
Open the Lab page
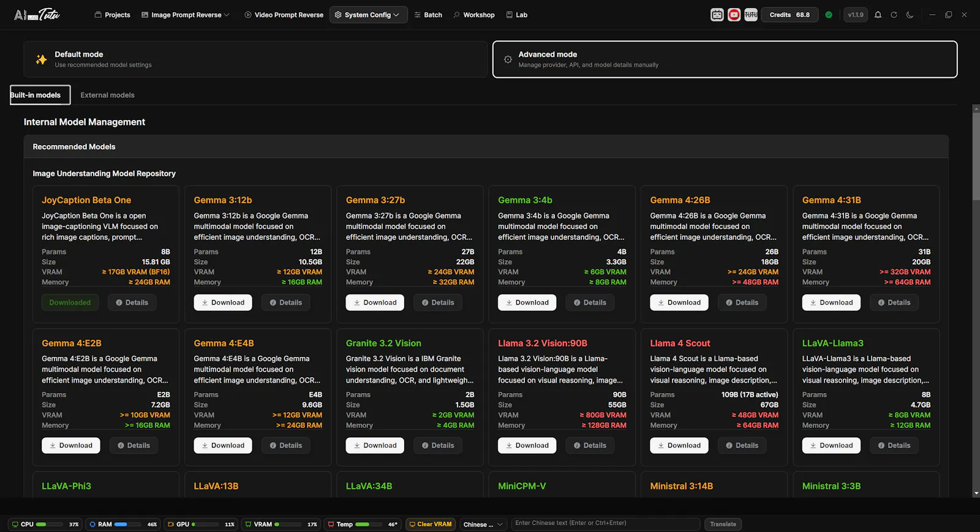[x=517, y=15]
